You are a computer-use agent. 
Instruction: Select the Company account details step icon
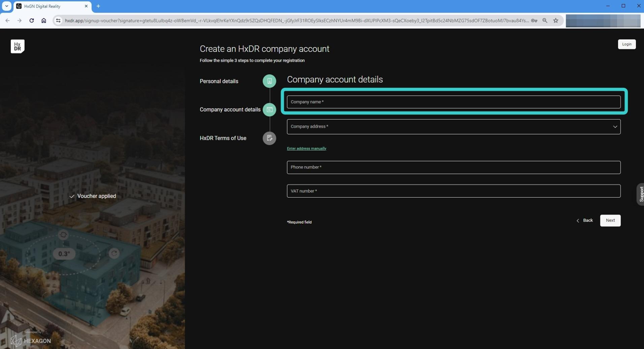[270, 110]
